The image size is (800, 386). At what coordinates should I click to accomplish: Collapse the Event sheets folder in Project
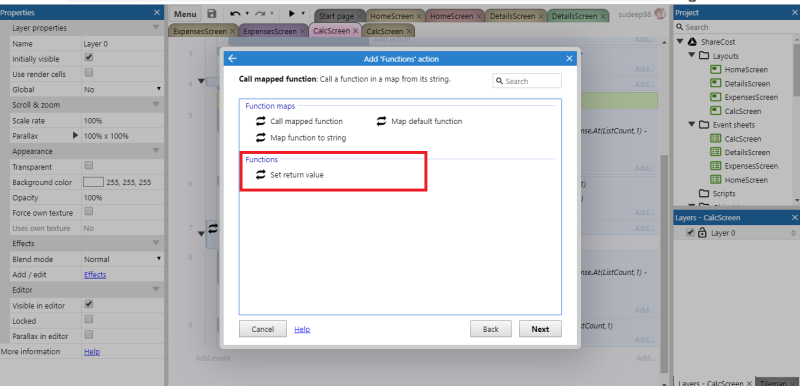point(692,124)
